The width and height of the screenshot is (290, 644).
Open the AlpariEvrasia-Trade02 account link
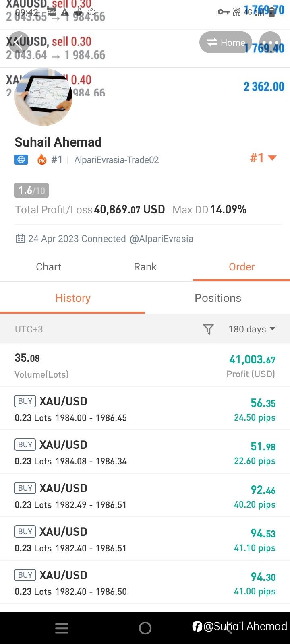coord(116,160)
